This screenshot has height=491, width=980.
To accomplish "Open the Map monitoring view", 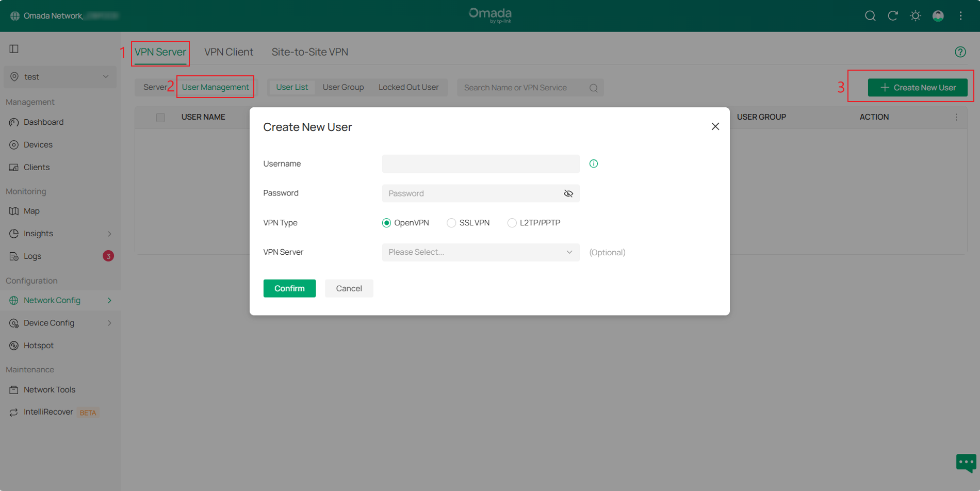I will point(32,210).
